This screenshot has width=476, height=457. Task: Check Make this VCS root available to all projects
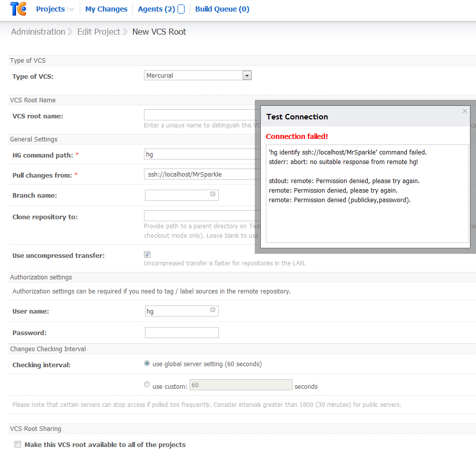pyautogui.click(x=18, y=444)
